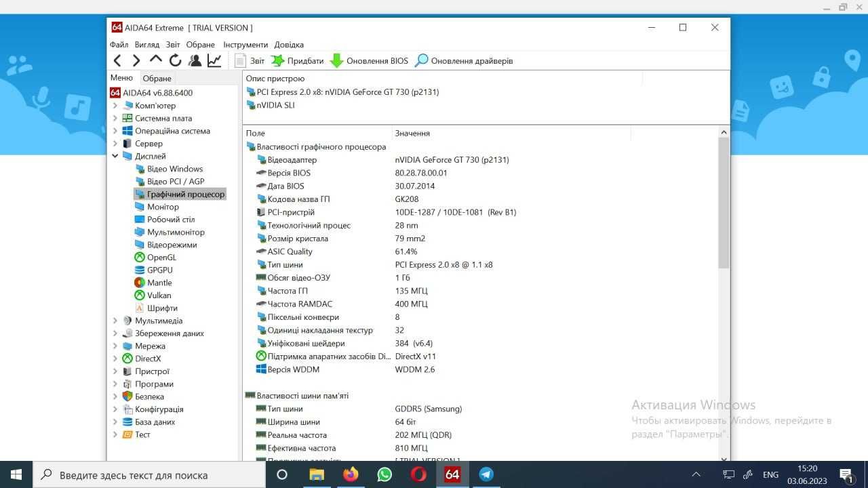Expand the Системна плата tree node
868x488 pixels.
115,118
